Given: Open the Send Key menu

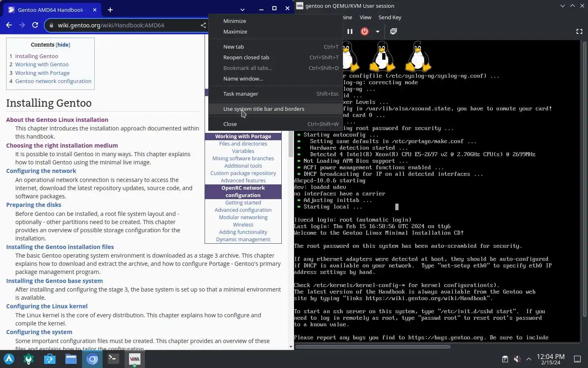Looking at the screenshot, I should [x=390, y=17].
